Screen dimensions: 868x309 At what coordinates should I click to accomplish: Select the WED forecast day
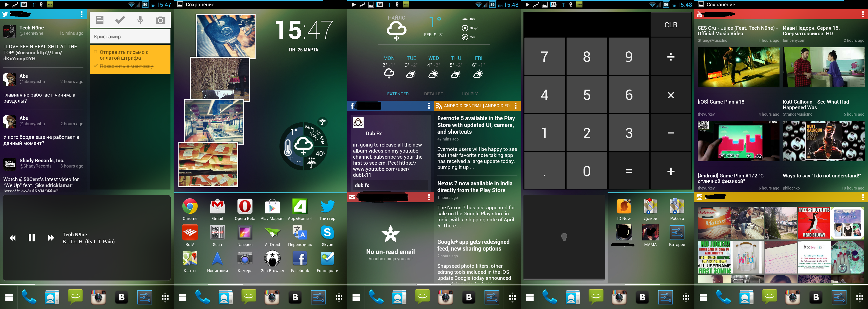tap(434, 67)
